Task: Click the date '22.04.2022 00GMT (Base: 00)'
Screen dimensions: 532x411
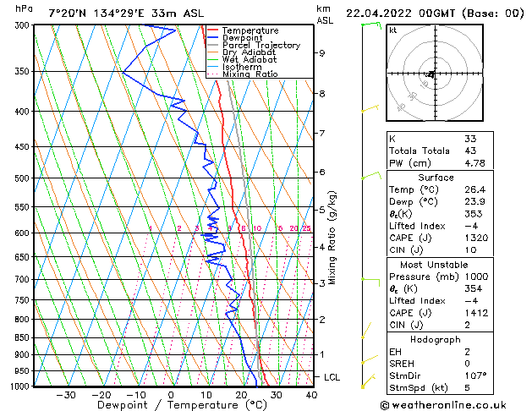Action: coord(435,14)
